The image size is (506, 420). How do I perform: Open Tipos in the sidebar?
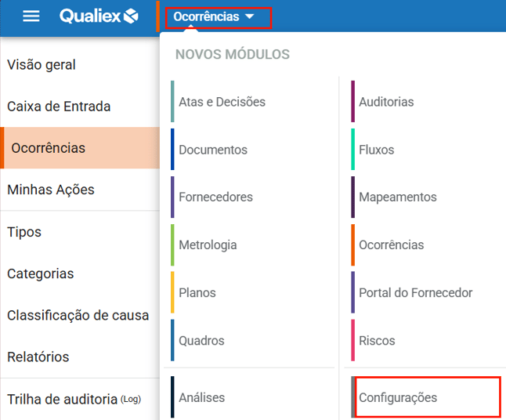point(24,232)
